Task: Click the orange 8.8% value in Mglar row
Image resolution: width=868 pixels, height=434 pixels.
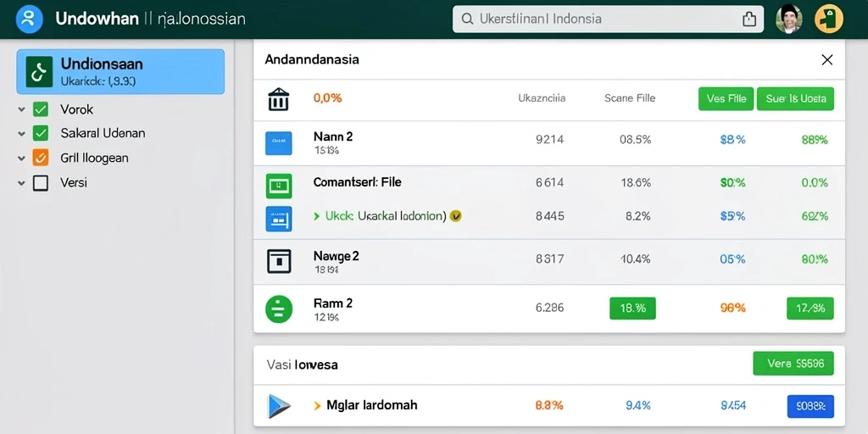Action: 549,406
